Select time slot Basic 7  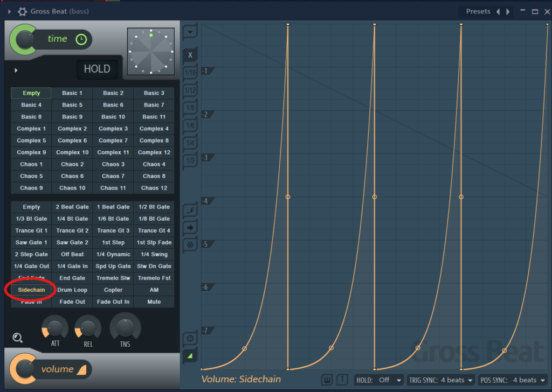[154, 105]
